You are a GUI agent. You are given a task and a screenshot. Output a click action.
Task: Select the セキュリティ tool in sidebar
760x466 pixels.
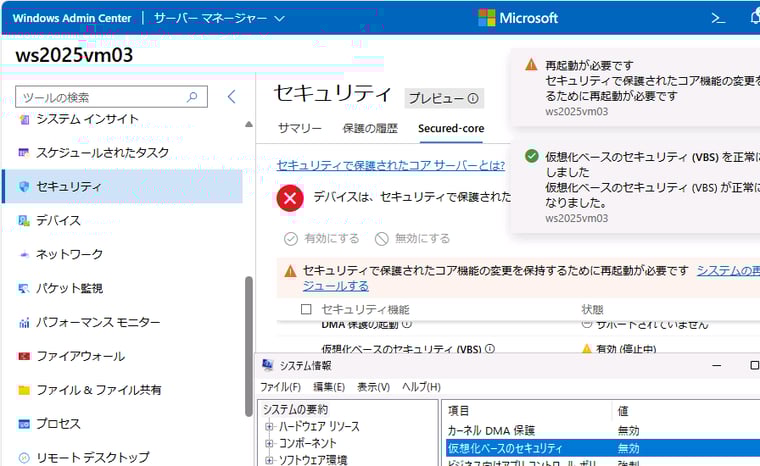(x=124, y=186)
